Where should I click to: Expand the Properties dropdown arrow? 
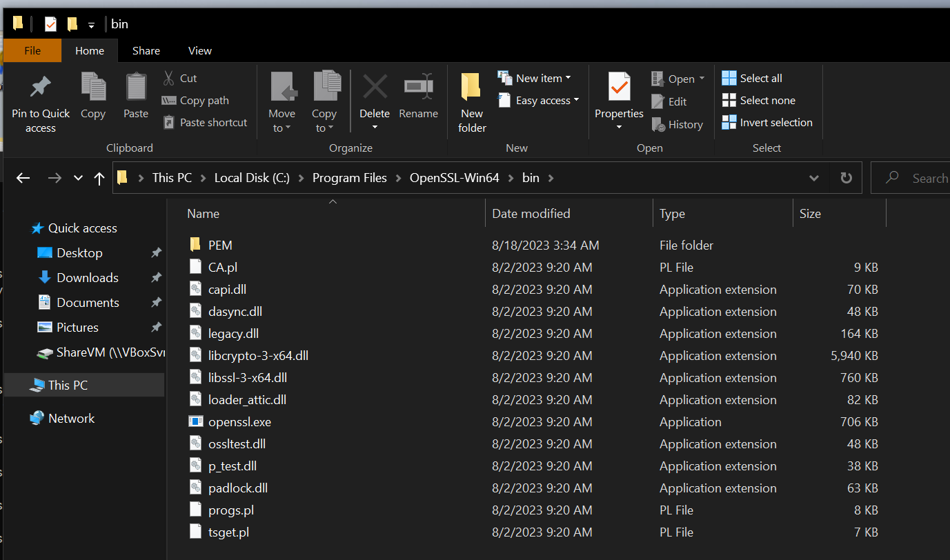619,127
